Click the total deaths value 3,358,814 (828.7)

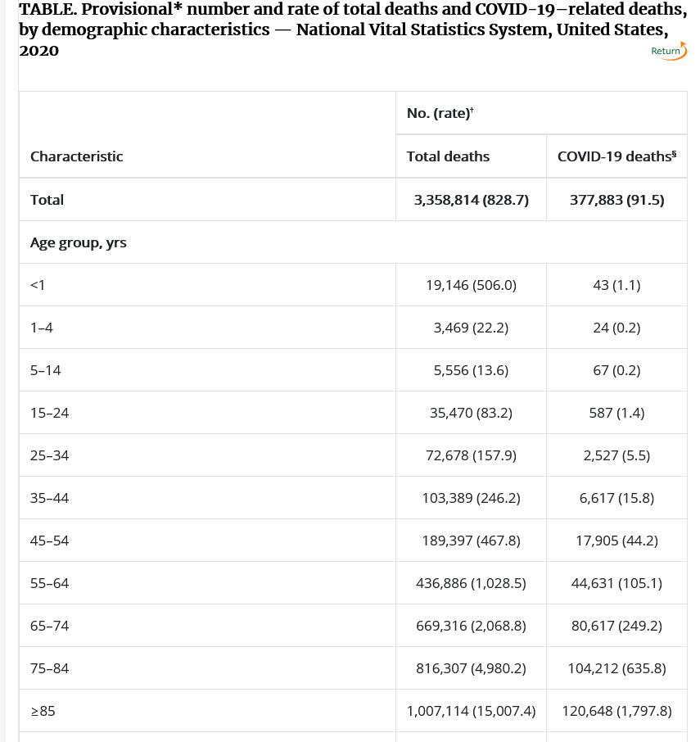coord(471,200)
